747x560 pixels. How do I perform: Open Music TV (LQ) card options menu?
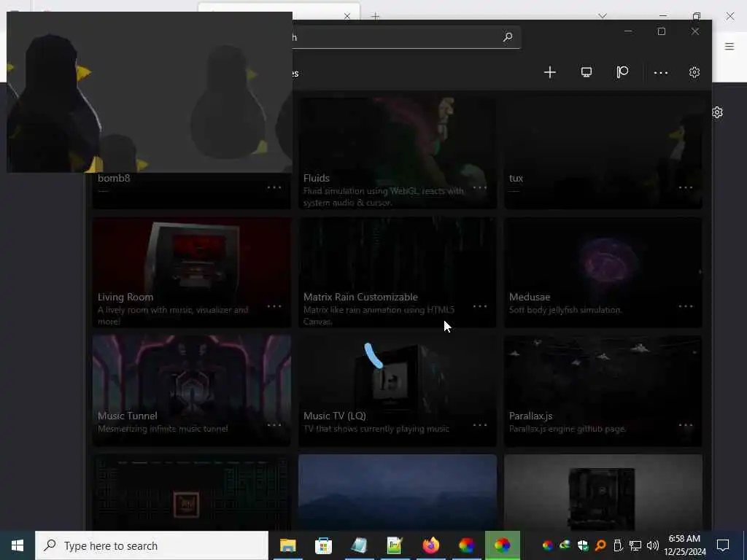click(x=480, y=425)
